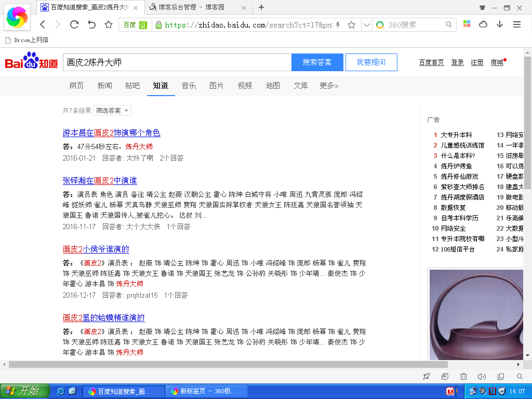Switch to 新标签页 - 360极 taskbar window
This screenshot has height=399, width=532.
pyautogui.click(x=207, y=391)
